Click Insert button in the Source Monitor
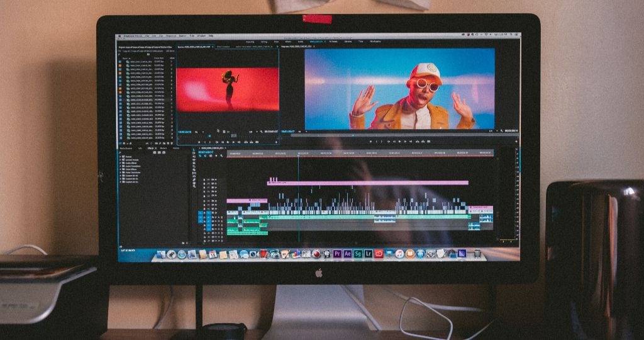The image size is (644, 340). (246, 142)
